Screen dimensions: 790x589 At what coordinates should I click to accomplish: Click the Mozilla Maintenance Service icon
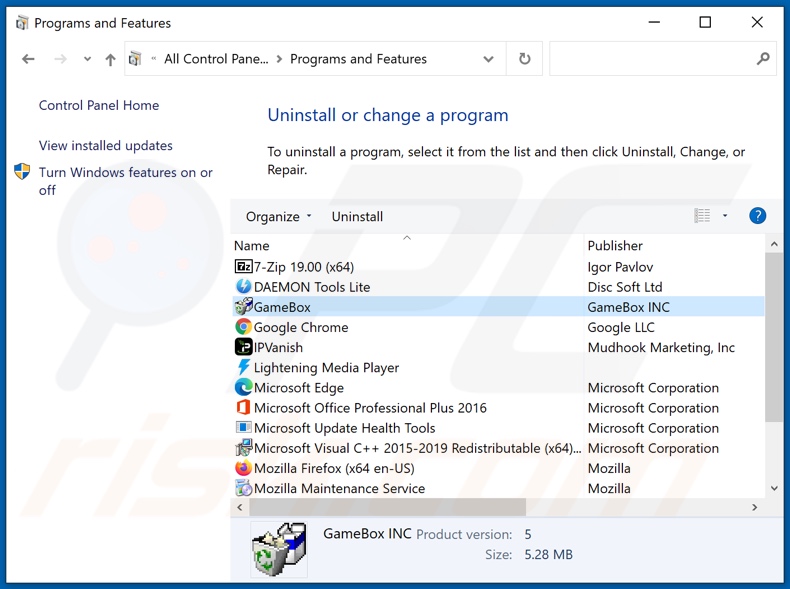(243, 488)
